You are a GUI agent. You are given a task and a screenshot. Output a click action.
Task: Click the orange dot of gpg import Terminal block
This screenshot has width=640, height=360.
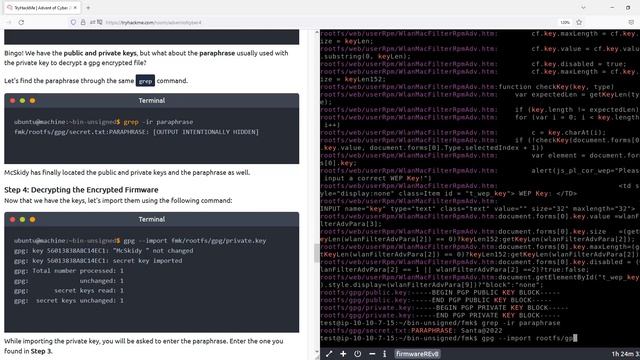click(32, 220)
